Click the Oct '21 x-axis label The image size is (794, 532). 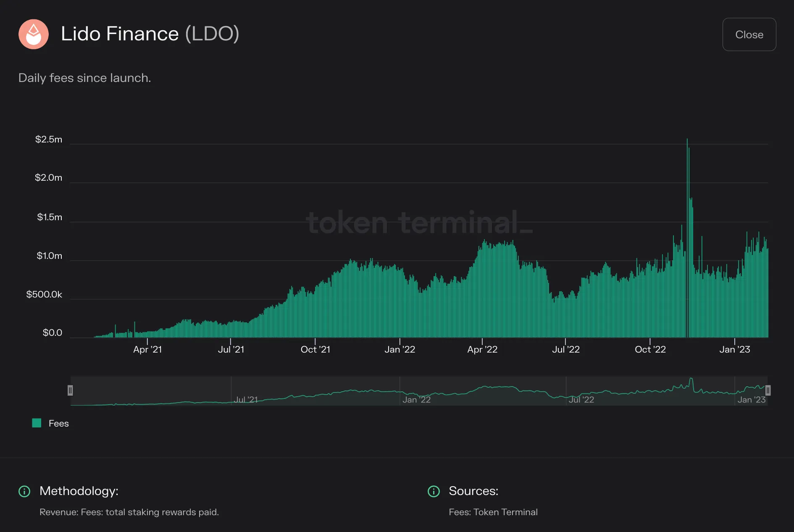click(x=315, y=350)
